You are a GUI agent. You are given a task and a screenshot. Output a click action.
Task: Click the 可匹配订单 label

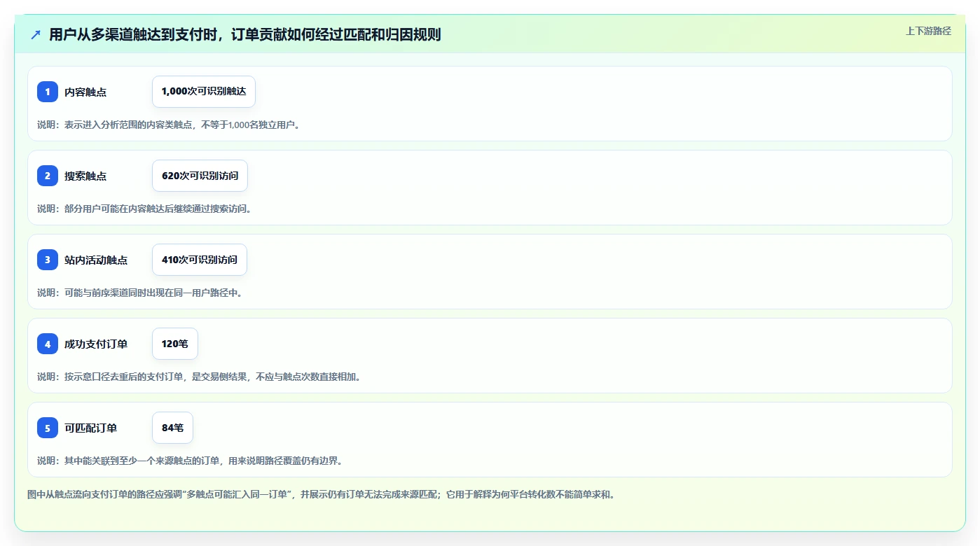click(91, 428)
